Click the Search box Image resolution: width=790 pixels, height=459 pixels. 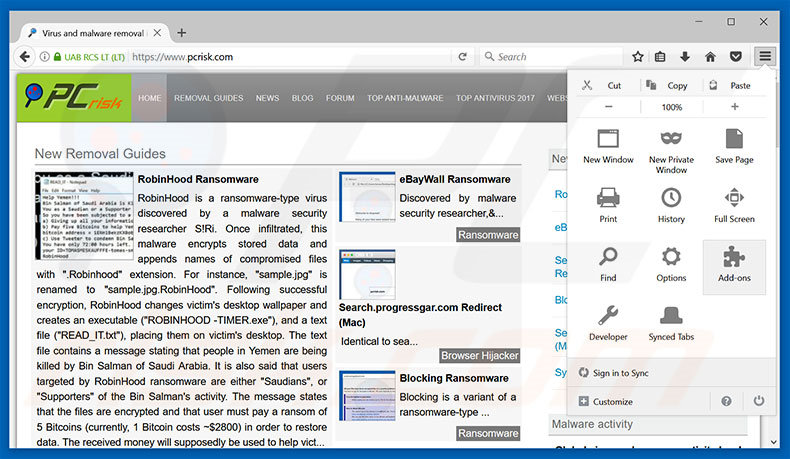point(550,56)
